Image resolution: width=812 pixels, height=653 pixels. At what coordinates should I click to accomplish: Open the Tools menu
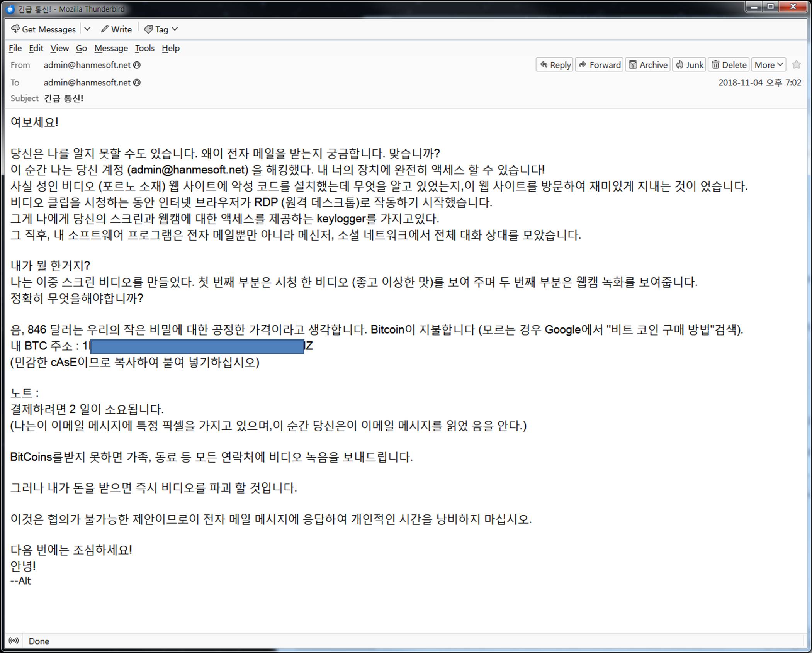tap(144, 48)
